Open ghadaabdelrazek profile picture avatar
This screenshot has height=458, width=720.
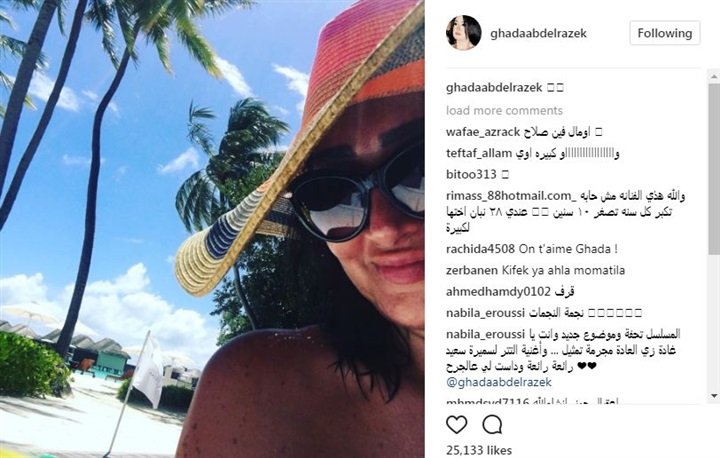pos(463,33)
